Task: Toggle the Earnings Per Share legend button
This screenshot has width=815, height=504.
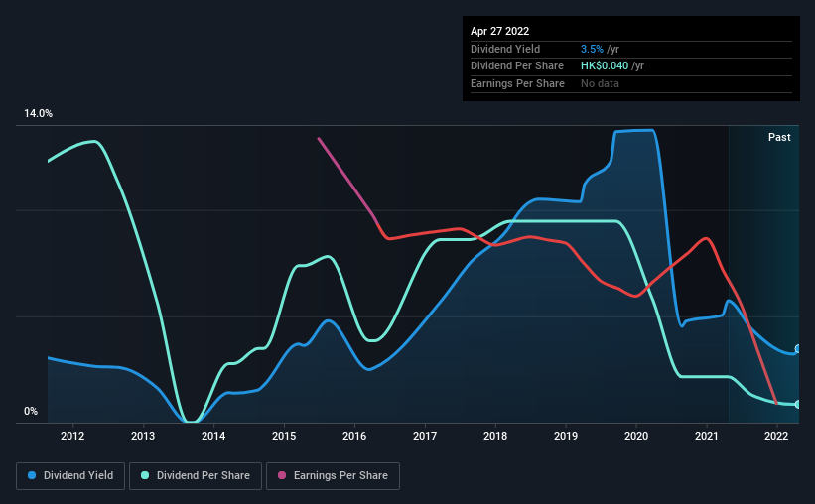Action: (x=333, y=476)
